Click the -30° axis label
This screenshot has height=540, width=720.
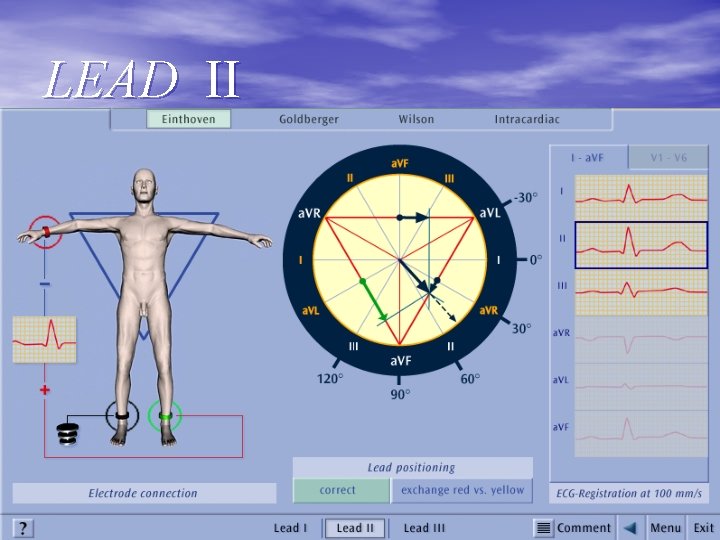click(x=525, y=198)
